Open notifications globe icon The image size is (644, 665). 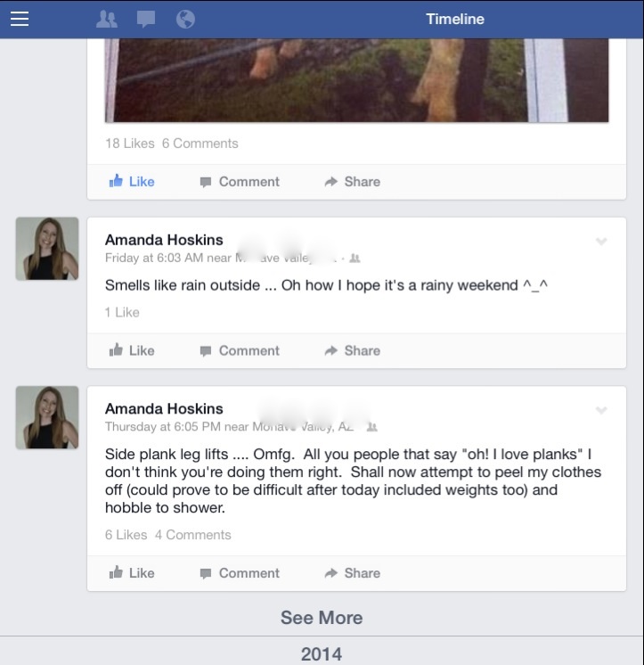coord(185,19)
